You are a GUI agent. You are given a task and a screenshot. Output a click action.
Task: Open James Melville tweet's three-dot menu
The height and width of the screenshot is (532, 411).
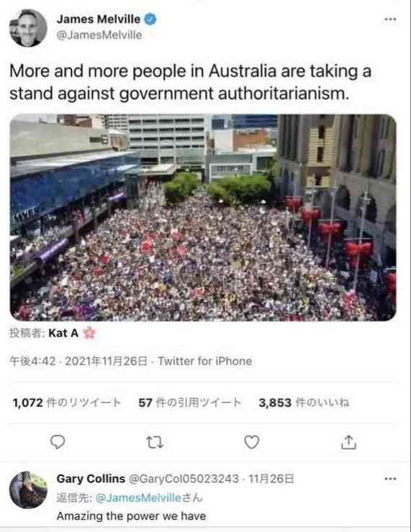point(390,19)
